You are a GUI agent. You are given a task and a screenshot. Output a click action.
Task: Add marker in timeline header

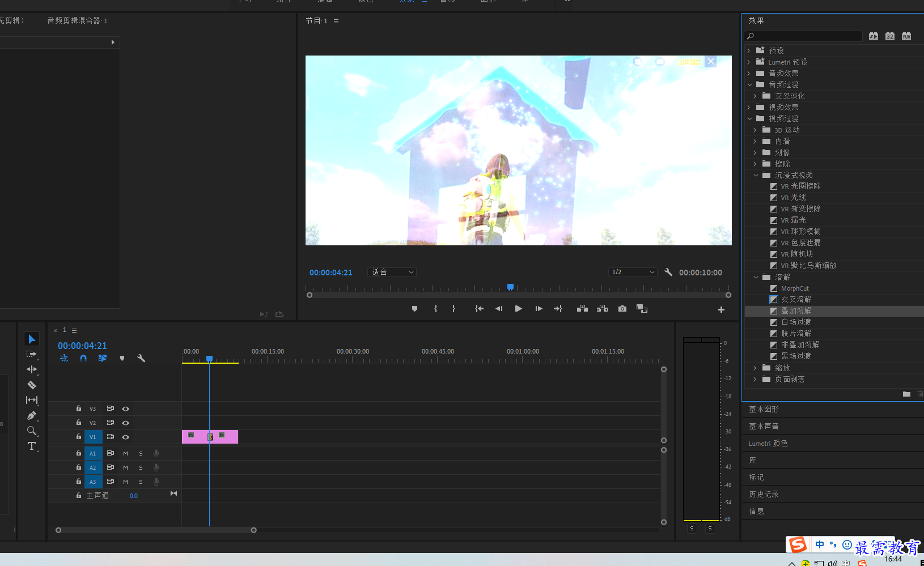coord(122,358)
